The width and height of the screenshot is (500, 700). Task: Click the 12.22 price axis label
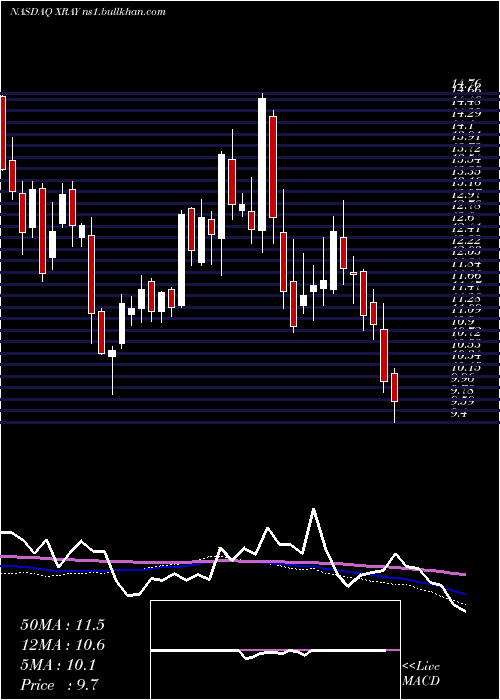467,241
